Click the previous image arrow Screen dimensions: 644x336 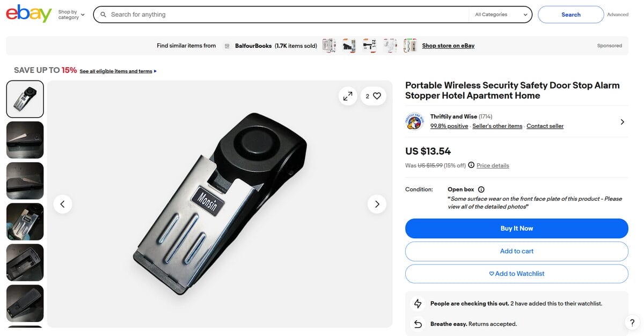click(x=63, y=204)
